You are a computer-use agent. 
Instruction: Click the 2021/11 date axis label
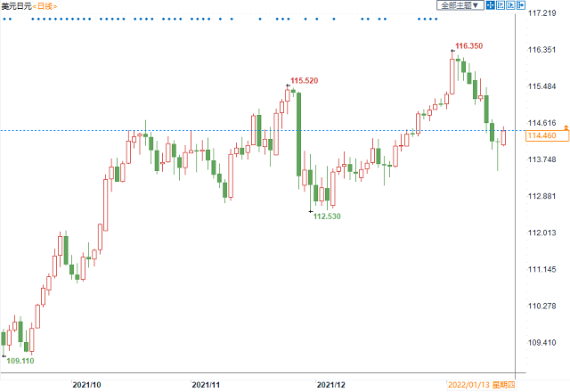coord(207,385)
